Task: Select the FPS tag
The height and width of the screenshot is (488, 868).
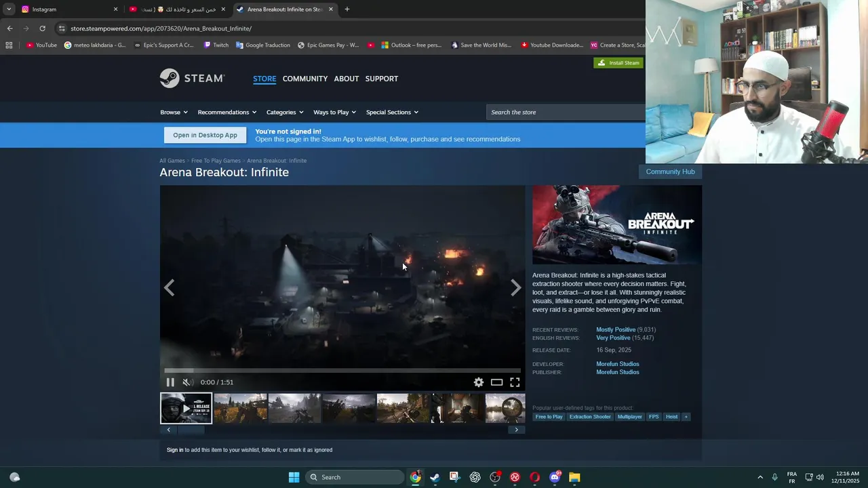Action: 654,417
